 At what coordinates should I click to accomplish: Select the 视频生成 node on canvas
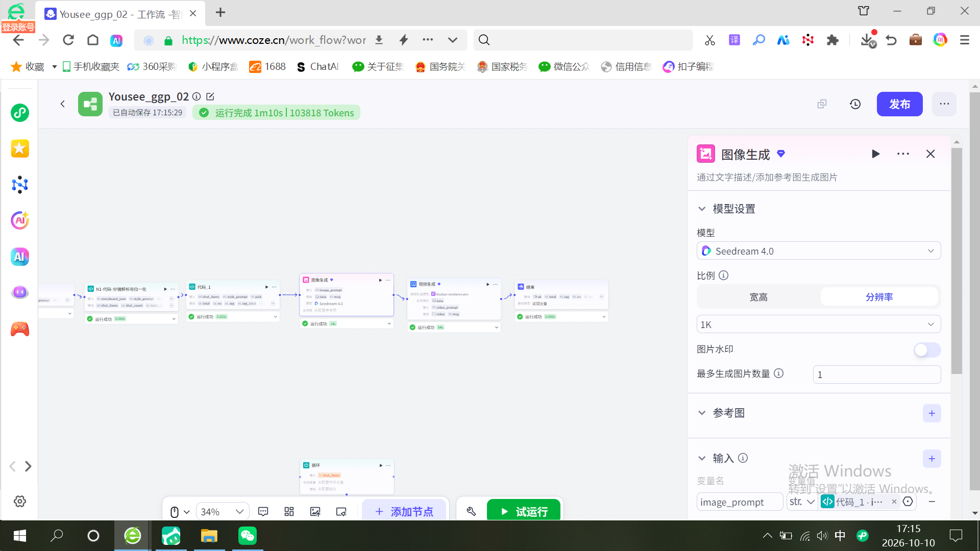(x=454, y=299)
